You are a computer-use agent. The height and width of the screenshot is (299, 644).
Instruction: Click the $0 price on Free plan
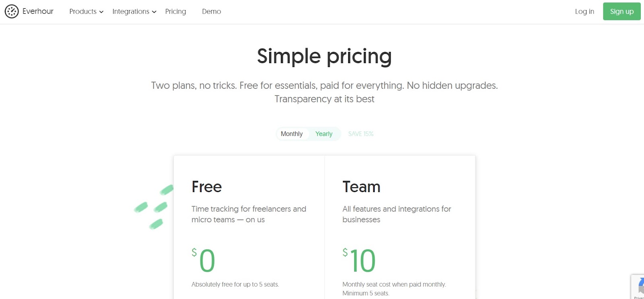pos(204,261)
